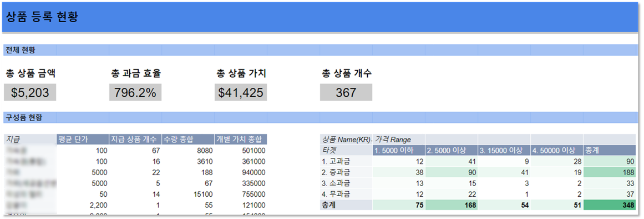This screenshot has width=644, height=219.
Task: Select grand total row cell 54
Action: coord(504,205)
